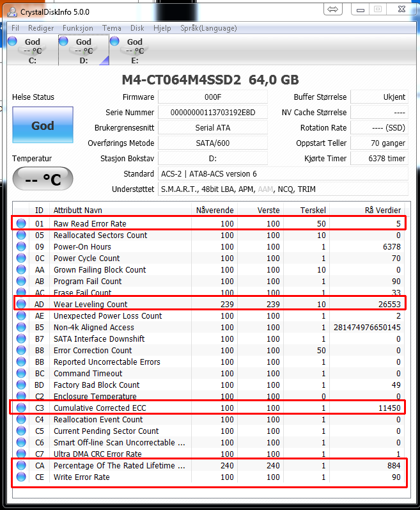The image size is (420, 510).
Task: Click the Oppstart Teller field 70 ganger
Action: click(379, 143)
